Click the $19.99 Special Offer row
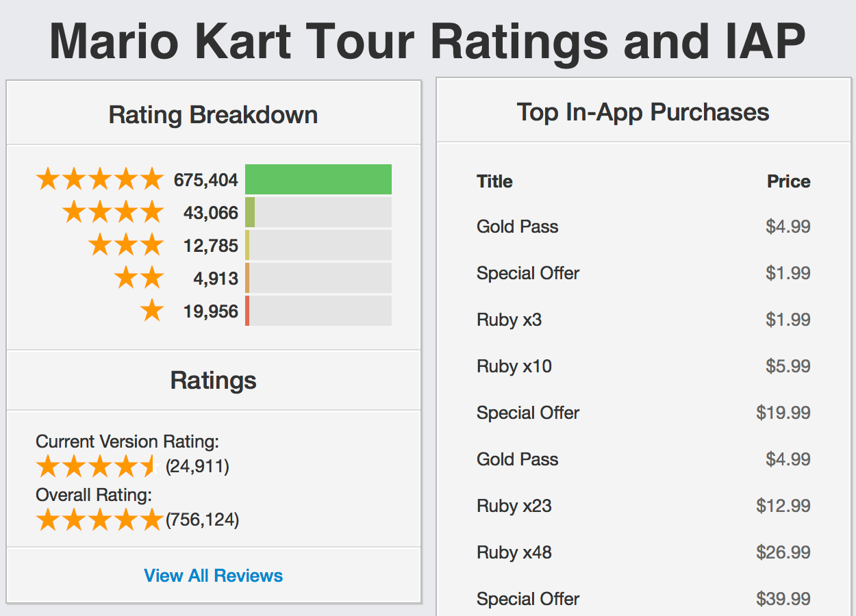Screen dimensions: 856x616 644,413
